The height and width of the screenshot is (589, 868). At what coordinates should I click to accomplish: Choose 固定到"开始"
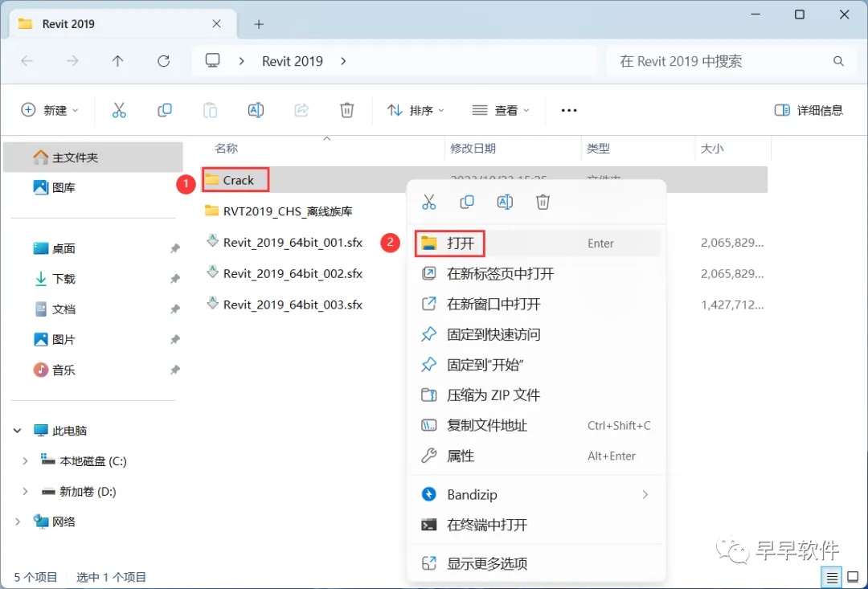[537, 365]
